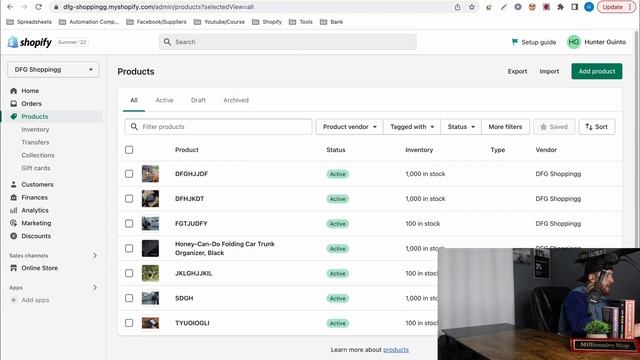Open Spreadsheets bookmark folder

pyautogui.click(x=29, y=22)
